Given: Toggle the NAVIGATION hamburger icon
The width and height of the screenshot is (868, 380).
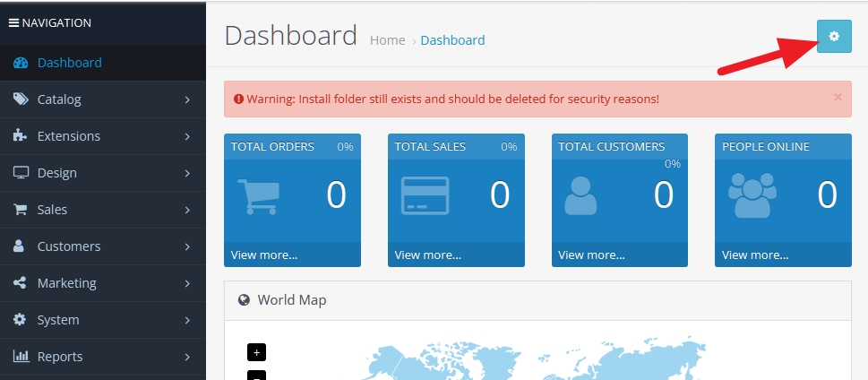Looking at the screenshot, I should (x=13, y=23).
